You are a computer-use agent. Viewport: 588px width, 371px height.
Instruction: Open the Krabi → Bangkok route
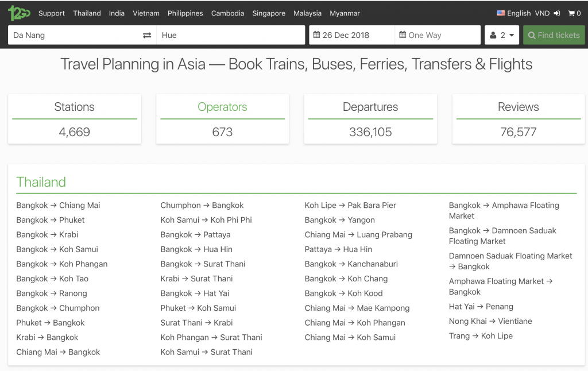pos(47,337)
